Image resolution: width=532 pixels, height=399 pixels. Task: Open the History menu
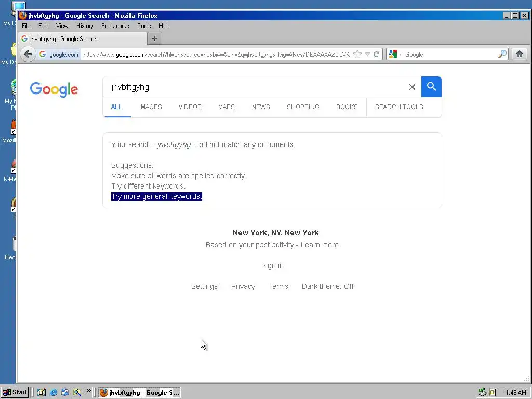pos(85,26)
